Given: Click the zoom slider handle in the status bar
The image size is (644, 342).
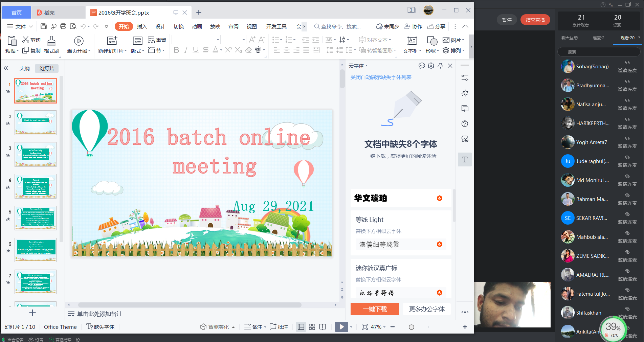Looking at the screenshot, I should [411, 327].
